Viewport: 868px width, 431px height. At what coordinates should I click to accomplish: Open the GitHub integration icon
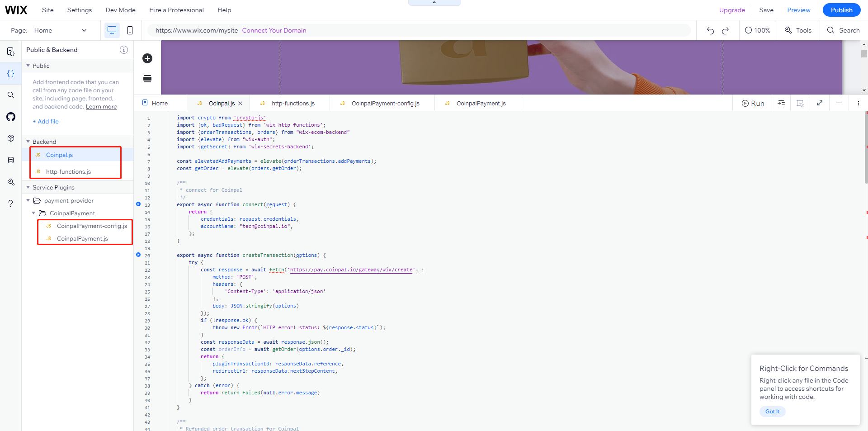pyautogui.click(x=11, y=117)
